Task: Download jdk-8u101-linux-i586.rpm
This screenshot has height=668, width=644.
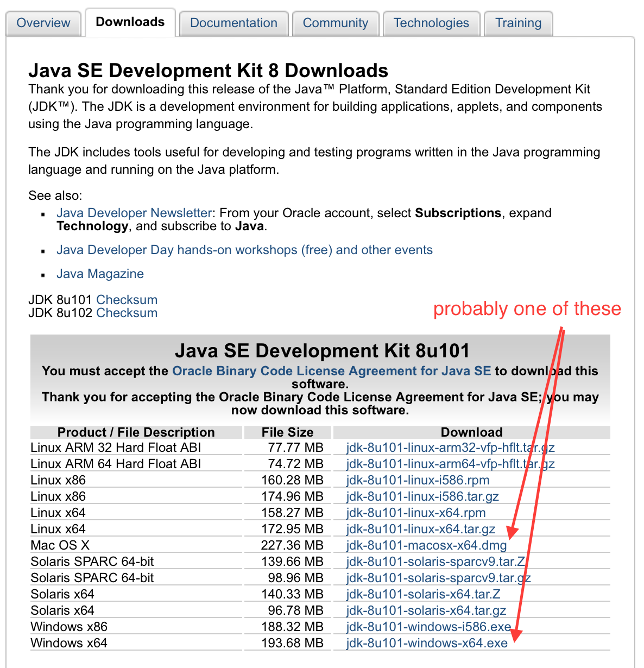Action: (418, 480)
